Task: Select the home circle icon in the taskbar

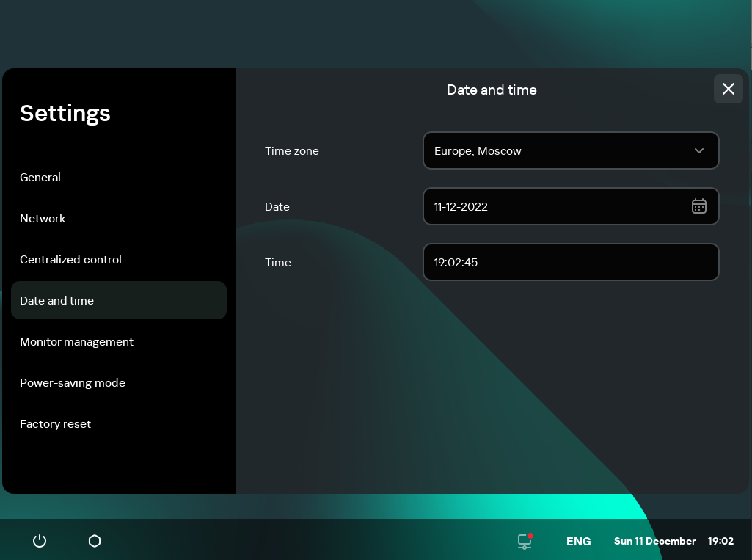Action: click(94, 541)
